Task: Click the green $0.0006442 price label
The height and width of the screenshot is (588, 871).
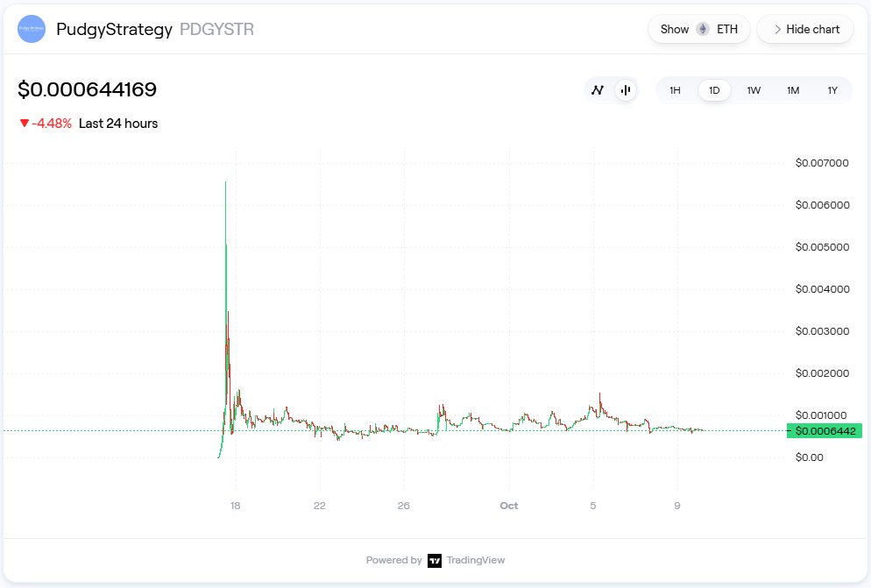Action: click(x=825, y=431)
